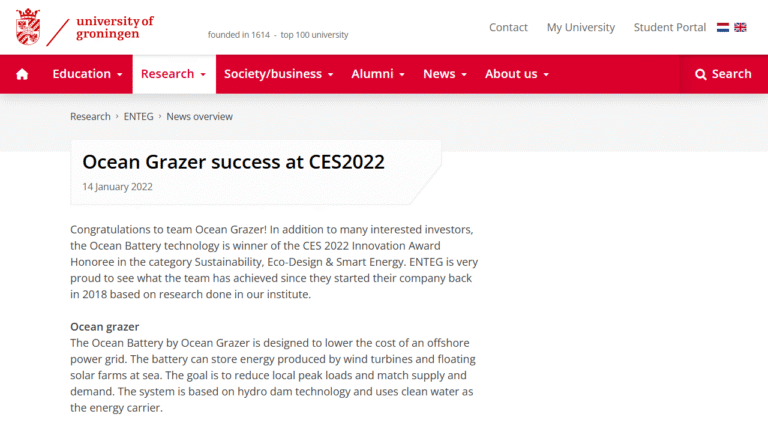Open the News menu item
This screenshot has width=768, height=432.
(x=444, y=74)
